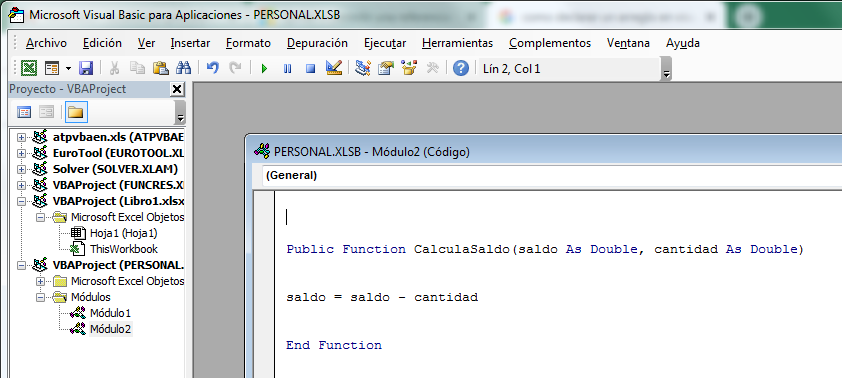Run the macro with green play icon

[x=264, y=69]
